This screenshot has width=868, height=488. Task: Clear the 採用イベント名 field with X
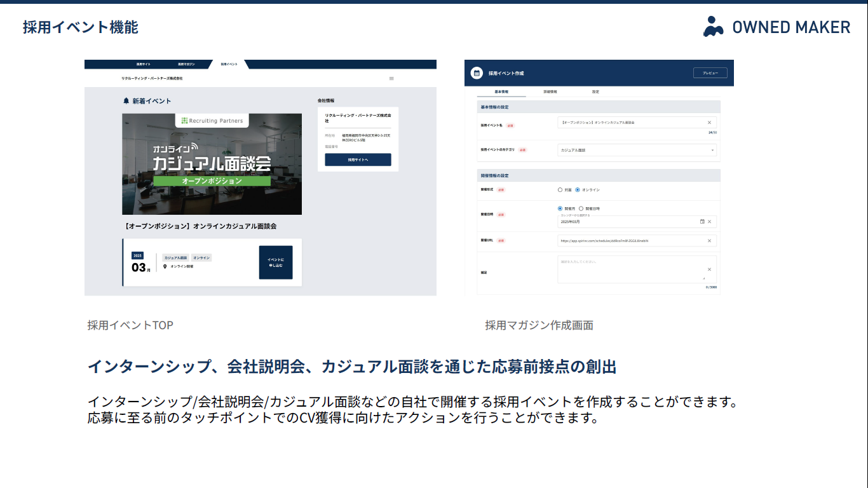[709, 122]
